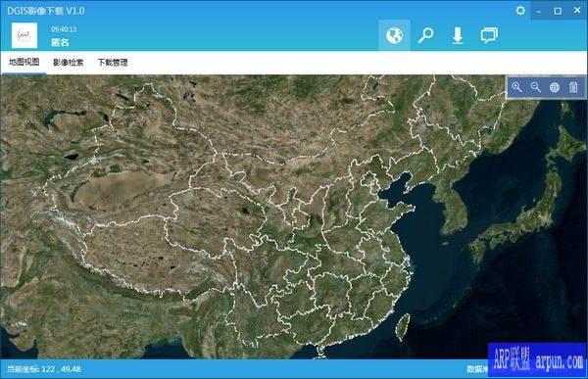Minimize the DGIS window
588x379 pixels.
pyautogui.click(x=539, y=11)
